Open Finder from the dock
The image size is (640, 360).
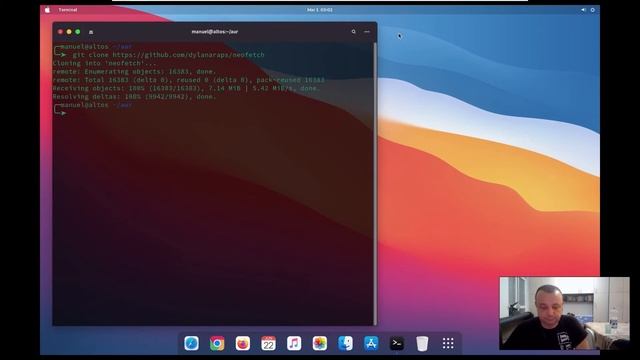coord(345,343)
